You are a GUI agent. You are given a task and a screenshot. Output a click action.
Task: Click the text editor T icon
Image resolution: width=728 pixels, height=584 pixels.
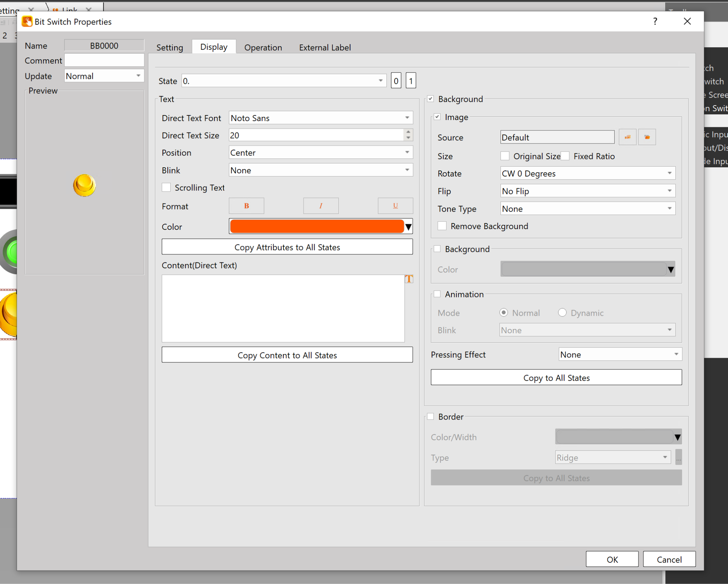click(x=409, y=279)
